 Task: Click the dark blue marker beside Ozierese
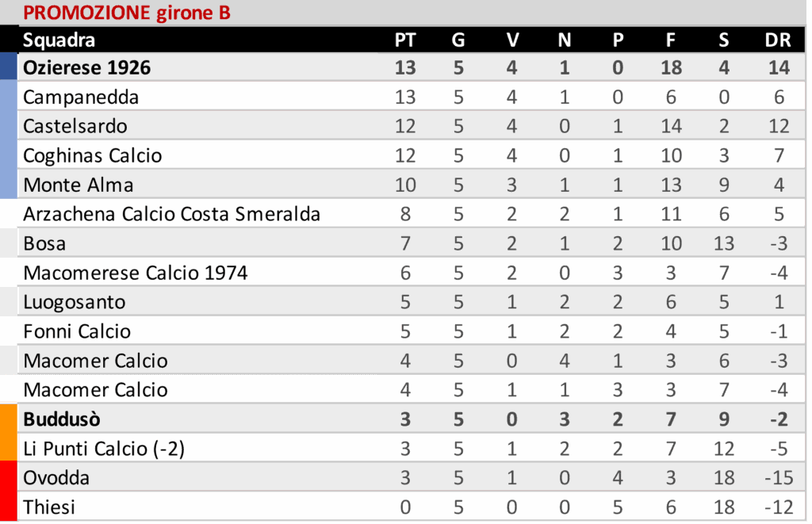[8, 67]
